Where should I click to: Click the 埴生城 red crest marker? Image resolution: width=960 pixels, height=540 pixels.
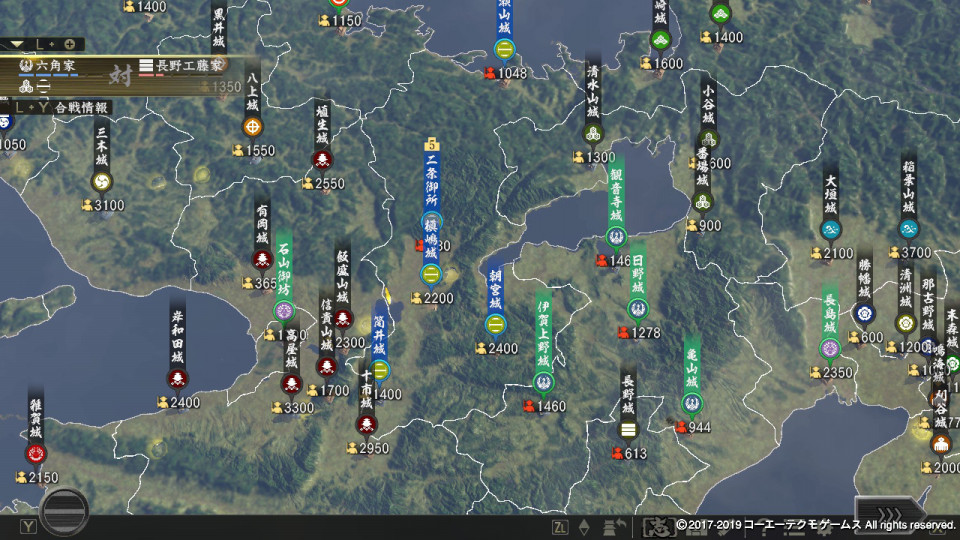(323, 160)
